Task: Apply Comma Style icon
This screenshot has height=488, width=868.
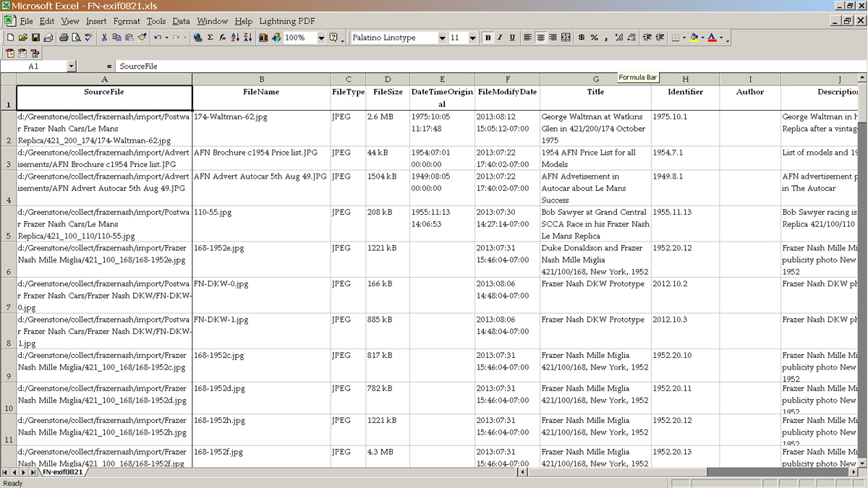Action: coord(606,38)
